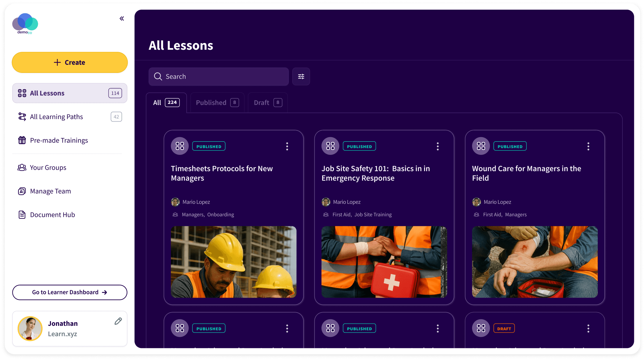Click the democo logo
The height and width of the screenshot is (359, 644).
click(x=25, y=24)
